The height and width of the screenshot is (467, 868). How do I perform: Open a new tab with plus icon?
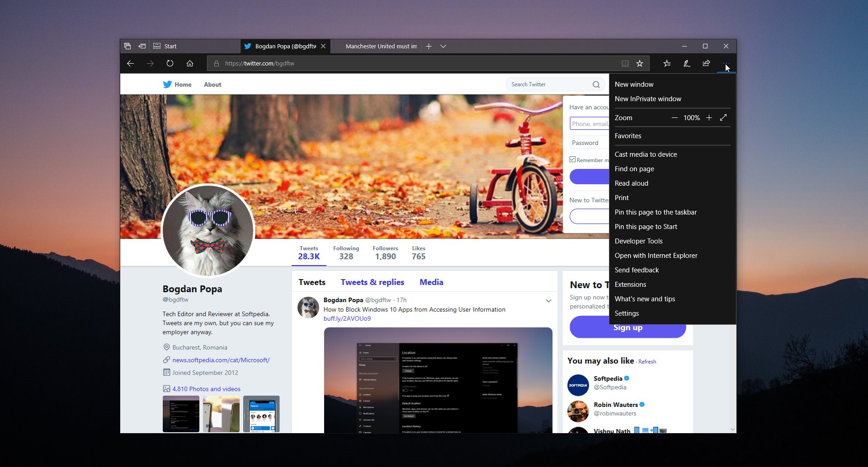pyautogui.click(x=429, y=46)
